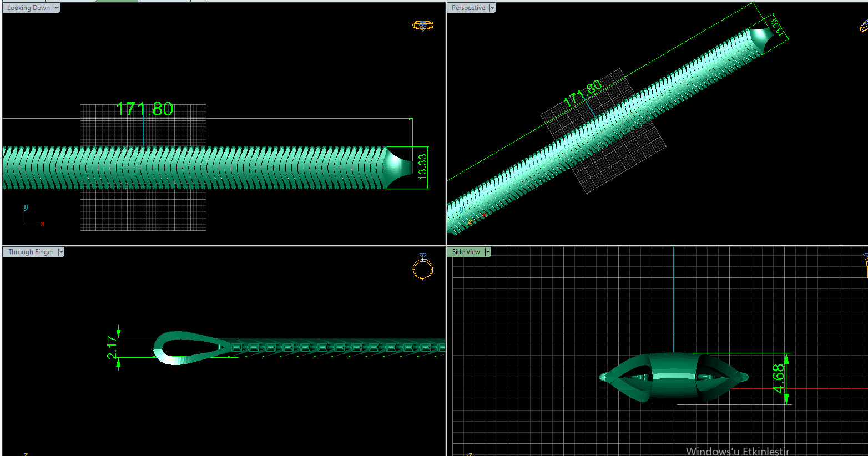Activate the Looking Down viewport title
The image size is (868, 456).
(28, 8)
